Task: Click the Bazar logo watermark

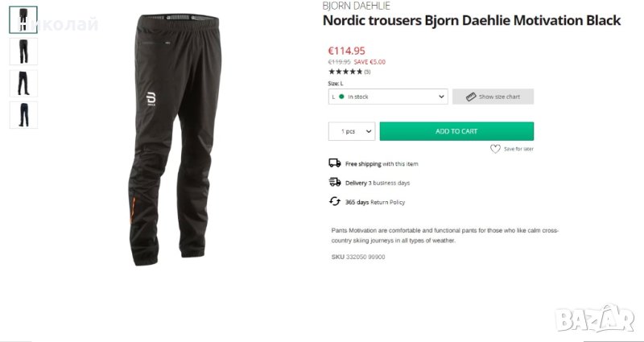Action: [595, 319]
